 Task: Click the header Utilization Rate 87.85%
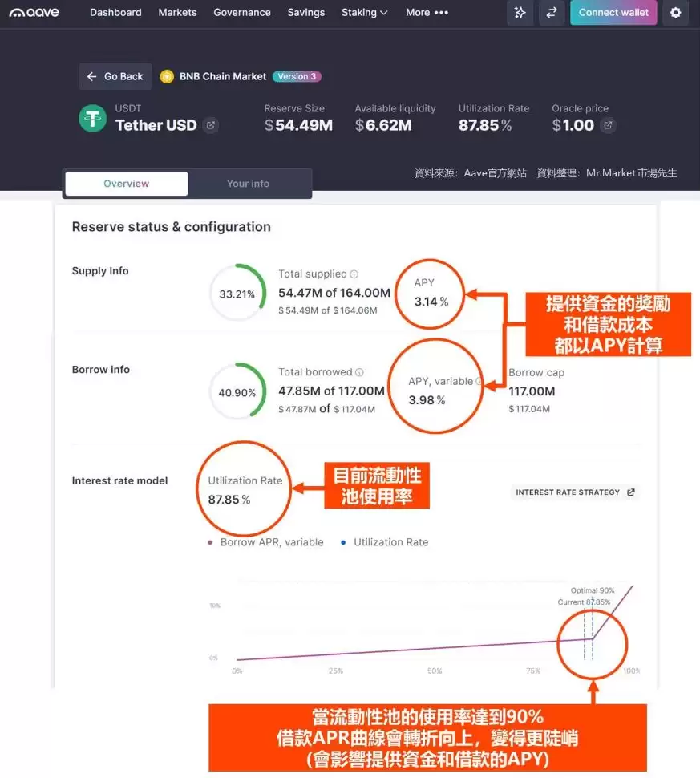tap(484, 125)
